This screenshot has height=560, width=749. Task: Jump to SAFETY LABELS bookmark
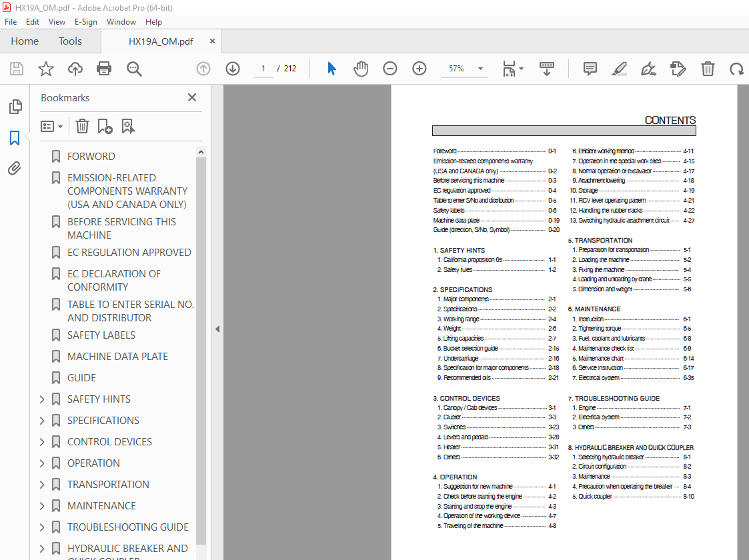101,335
